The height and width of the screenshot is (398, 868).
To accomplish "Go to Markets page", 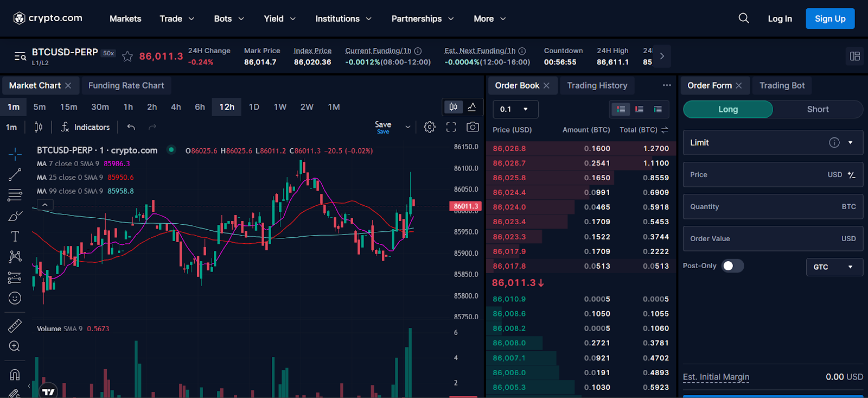I will pos(125,18).
